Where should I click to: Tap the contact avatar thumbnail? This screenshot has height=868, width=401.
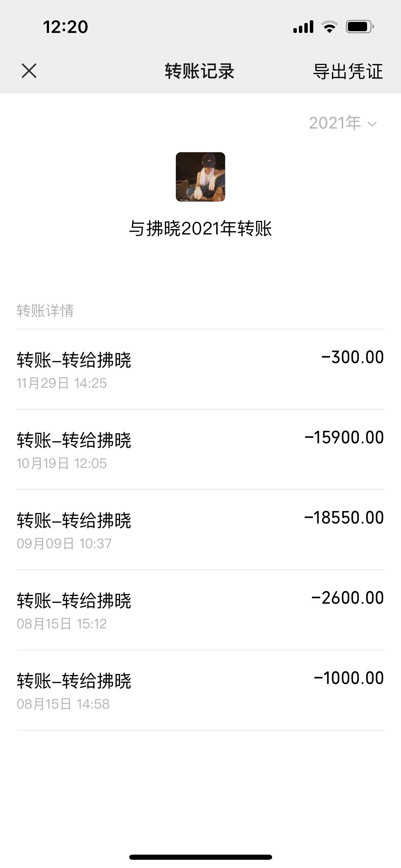tap(200, 177)
